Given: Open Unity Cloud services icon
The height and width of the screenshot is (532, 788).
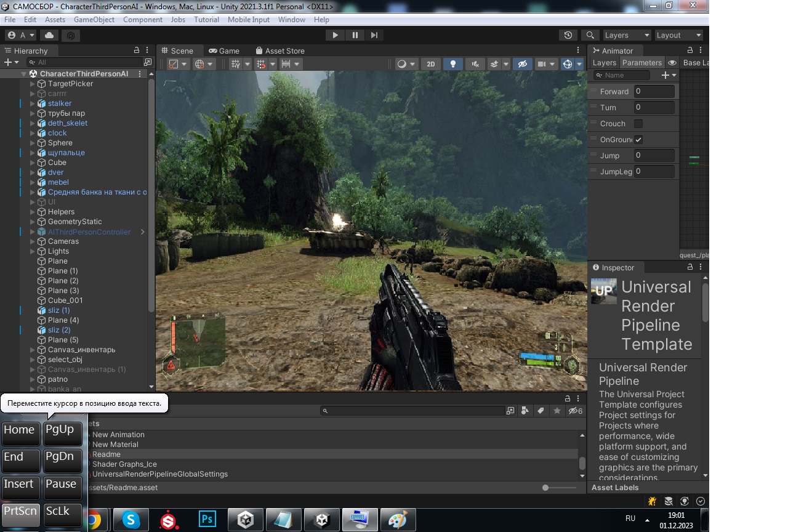Looking at the screenshot, I should pyautogui.click(x=49, y=35).
